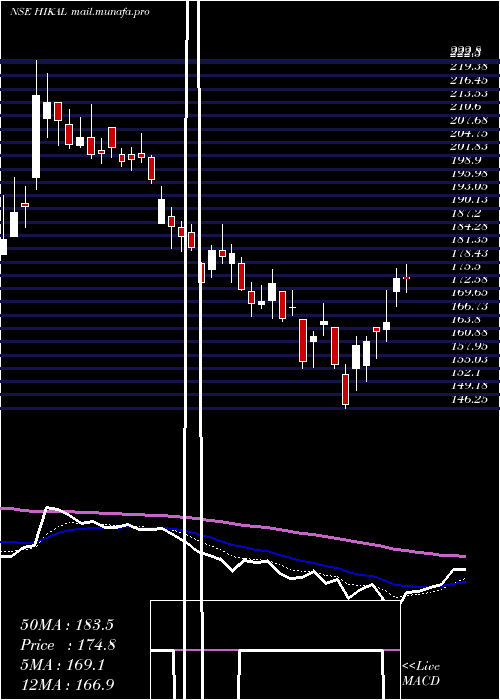Viewport: 500px width, 700px height.
Task: Click the 207.68 price axis label
Action: coord(468,120)
